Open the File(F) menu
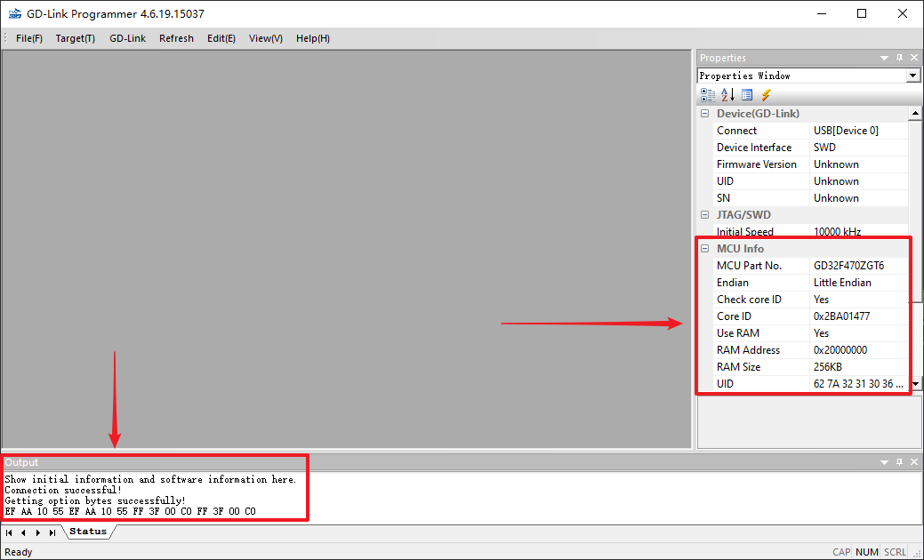The image size is (924, 560). (28, 38)
